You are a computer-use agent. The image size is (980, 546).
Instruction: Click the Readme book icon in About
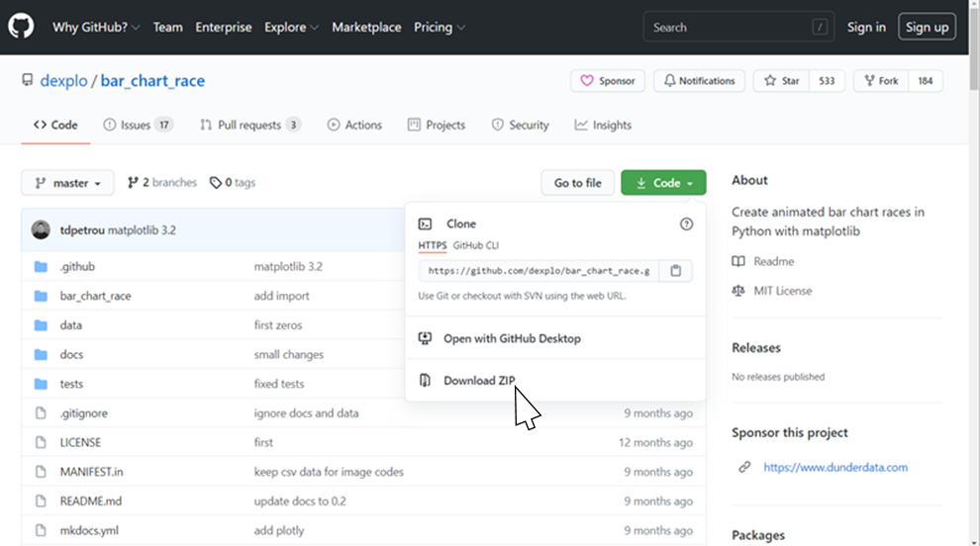pyautogui.click(x=738, y=261)
